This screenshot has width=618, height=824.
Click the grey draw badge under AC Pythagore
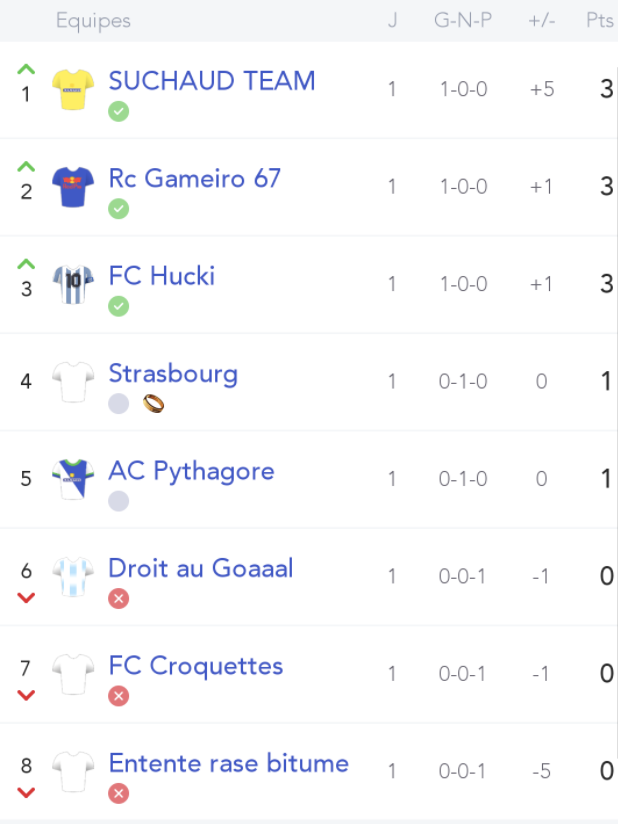tap(119, 501)
